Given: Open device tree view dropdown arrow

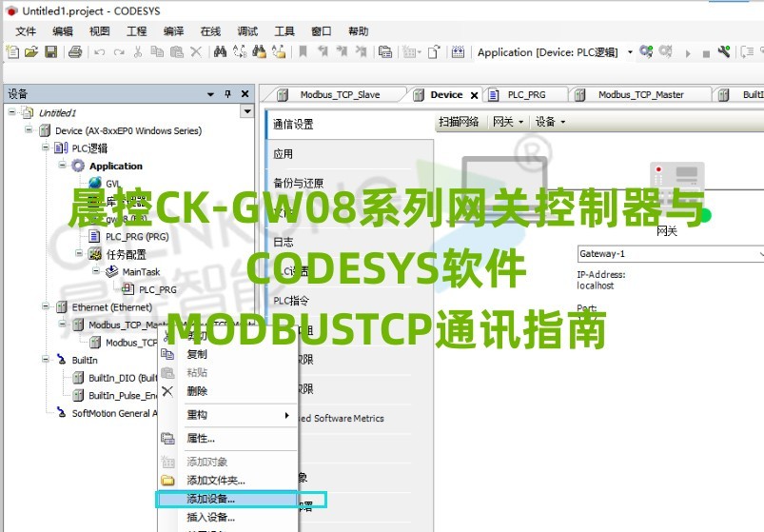Looking at the screenshot, I should [x=247, y=111].
